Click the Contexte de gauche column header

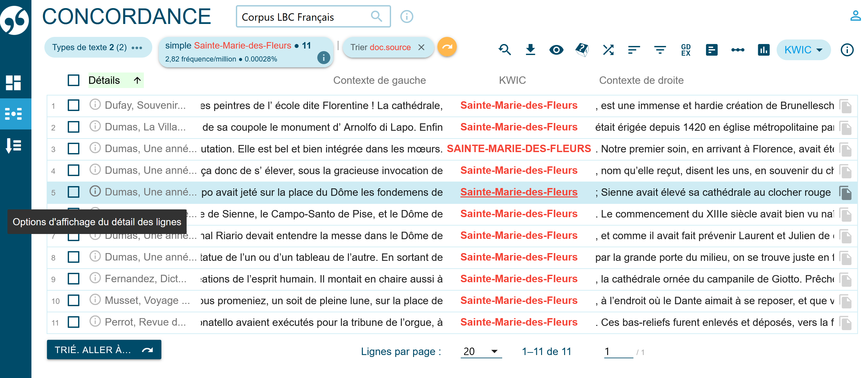[x=379, y=81]
